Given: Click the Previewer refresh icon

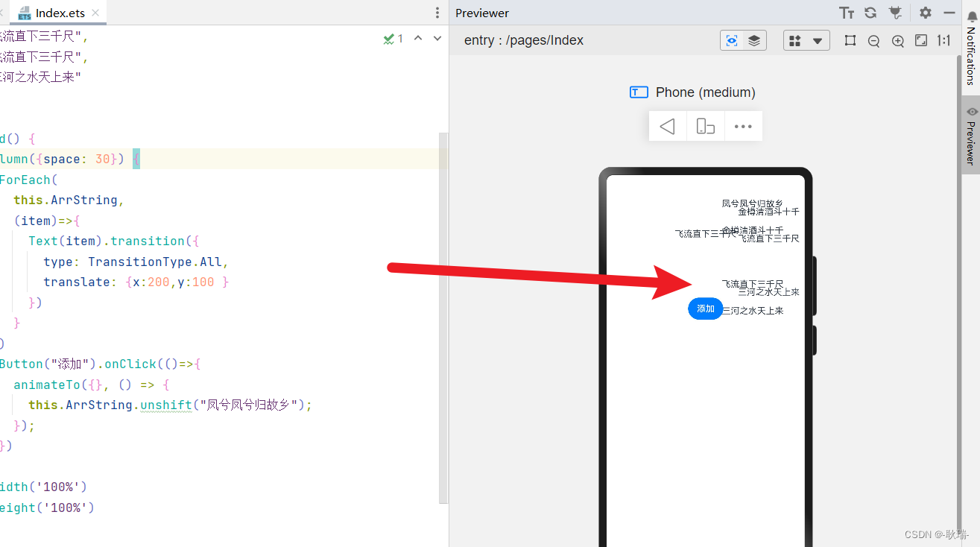Looking at the screenshot, I should coord(870,13).
